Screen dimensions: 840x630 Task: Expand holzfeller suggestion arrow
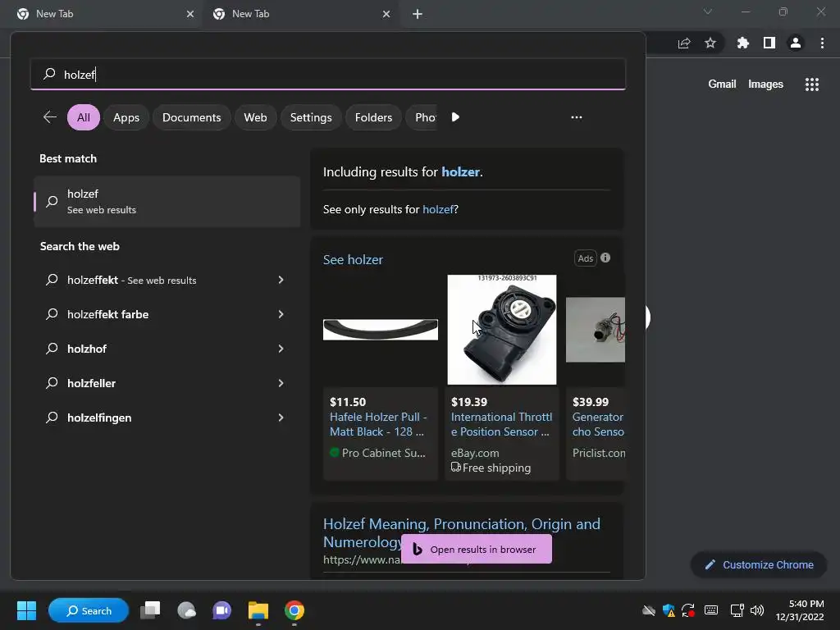click(x=281, y=383)
